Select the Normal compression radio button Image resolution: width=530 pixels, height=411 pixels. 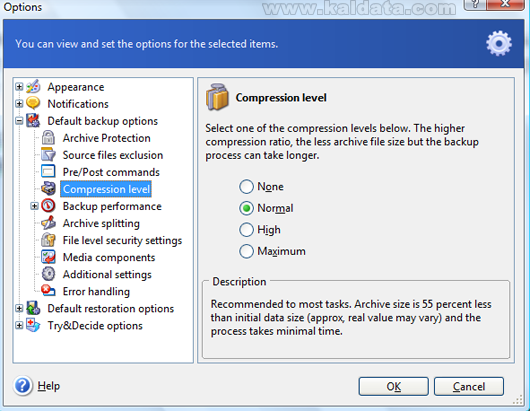click(246, 208)
